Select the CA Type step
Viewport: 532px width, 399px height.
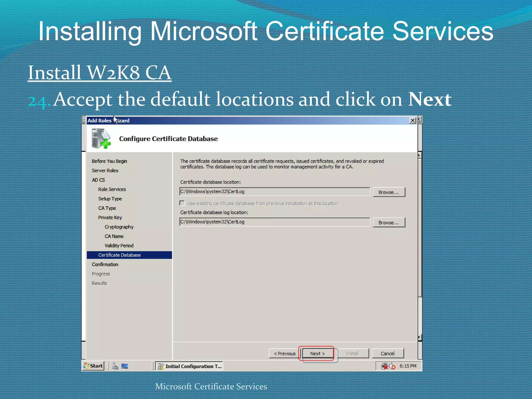point(107,208)
